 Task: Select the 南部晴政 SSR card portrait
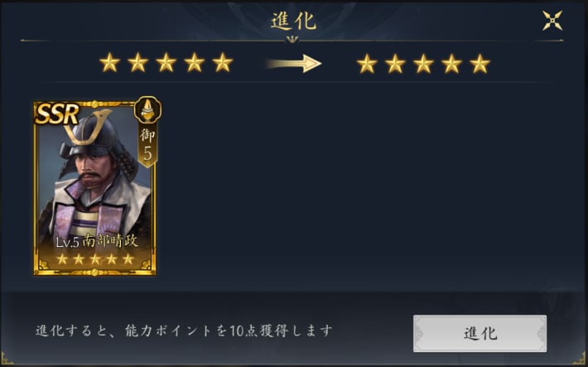pyautogui.click(x=95, y=188)
